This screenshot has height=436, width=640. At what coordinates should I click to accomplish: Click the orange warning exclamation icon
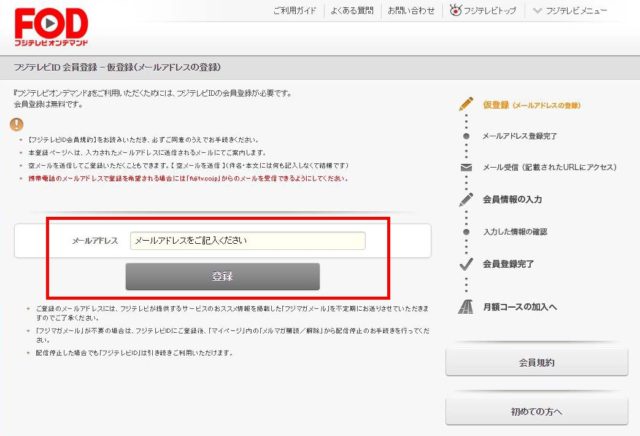coord(17,124)
